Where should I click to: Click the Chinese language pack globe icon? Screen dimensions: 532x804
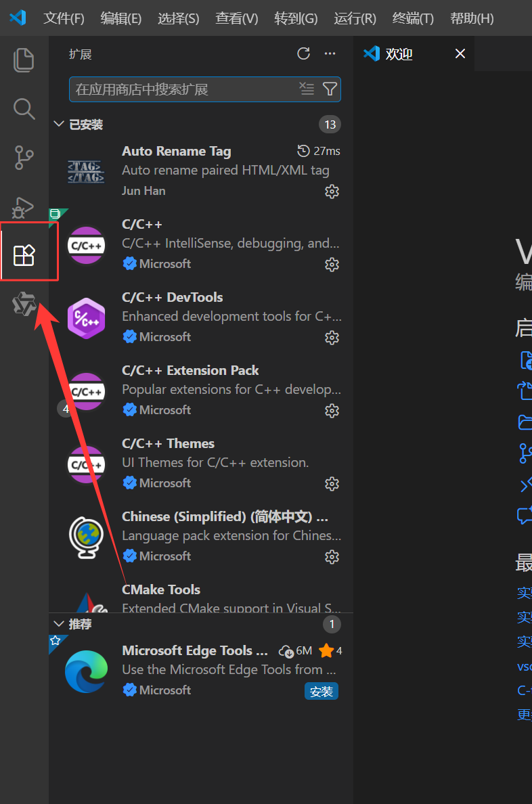coord(86,537)
